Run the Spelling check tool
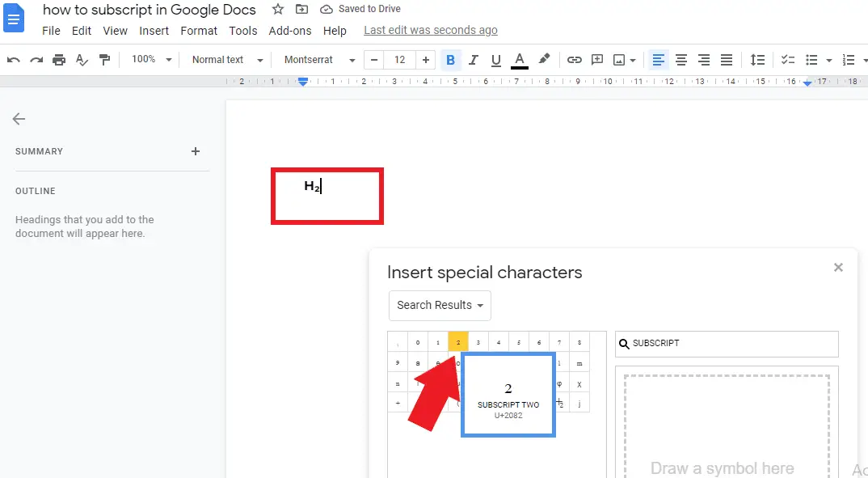The width and height of the screenshot is (868, 478). 79,59
